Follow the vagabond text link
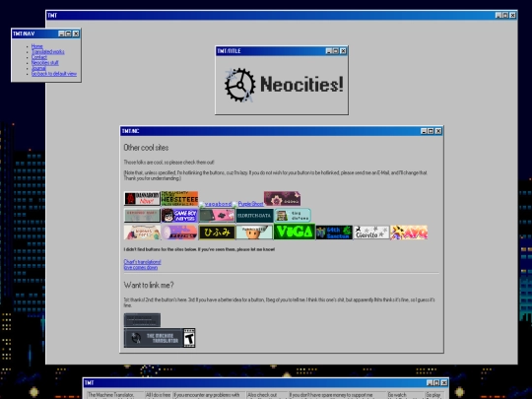The width and height of the screenshot is (532, 399). [218, 204]
